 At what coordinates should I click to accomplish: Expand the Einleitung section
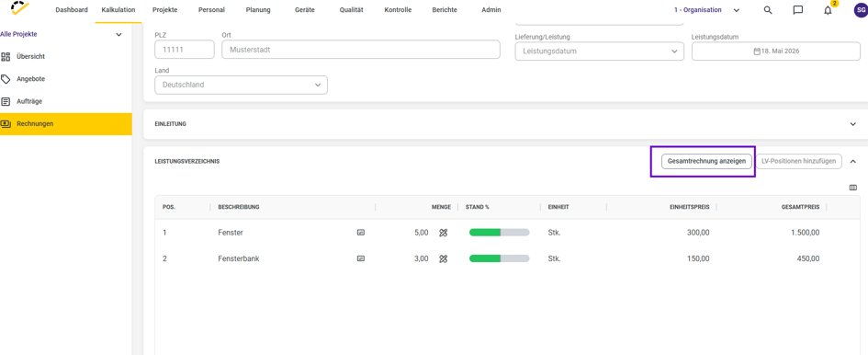[x=853, y=124]
